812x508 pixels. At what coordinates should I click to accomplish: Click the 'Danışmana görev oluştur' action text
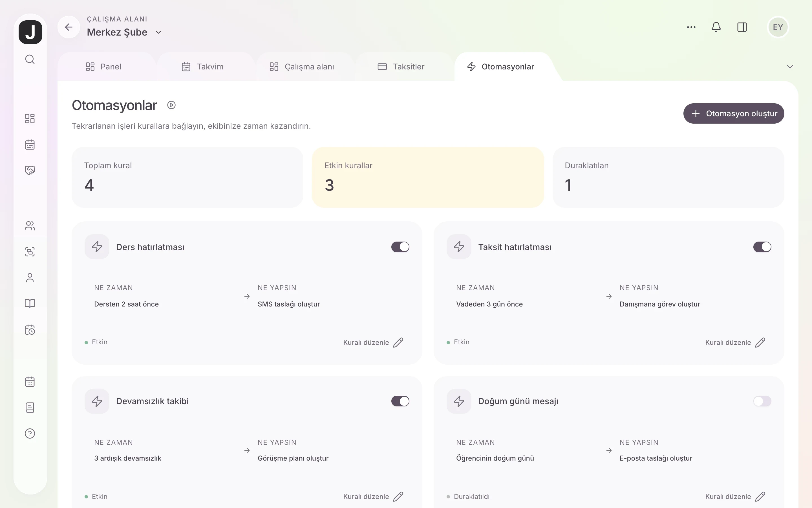[660, 304]
